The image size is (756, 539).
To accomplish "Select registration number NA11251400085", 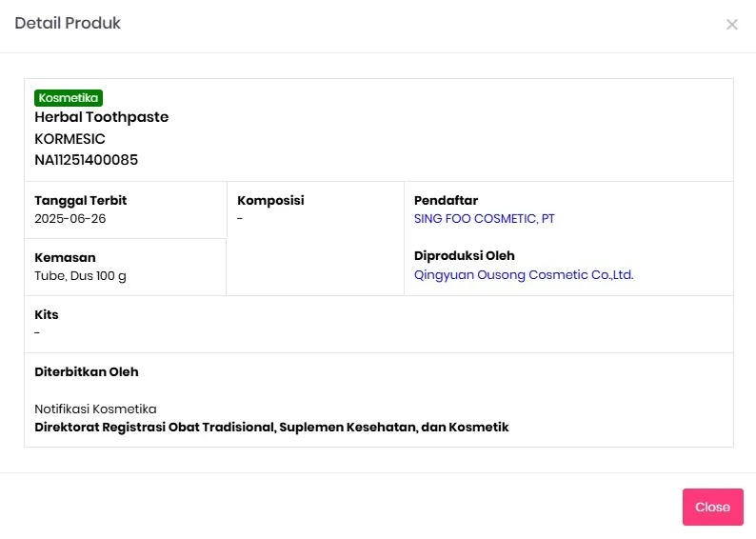I will (87, 160).
